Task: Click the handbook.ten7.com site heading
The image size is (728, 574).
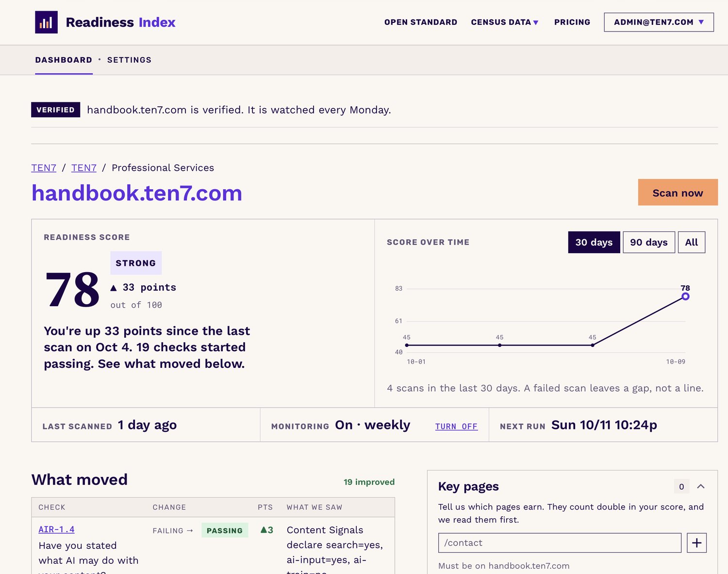Action: [137, 193]
